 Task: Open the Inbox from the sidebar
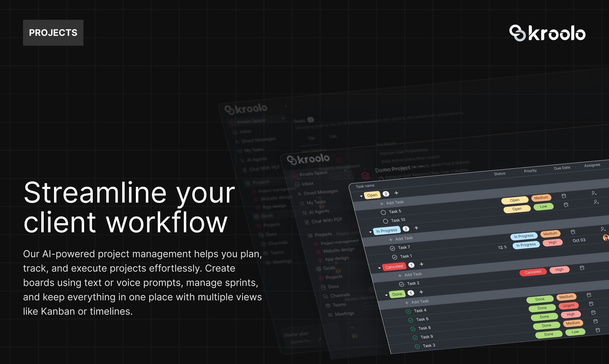click(x=308, y=184)
